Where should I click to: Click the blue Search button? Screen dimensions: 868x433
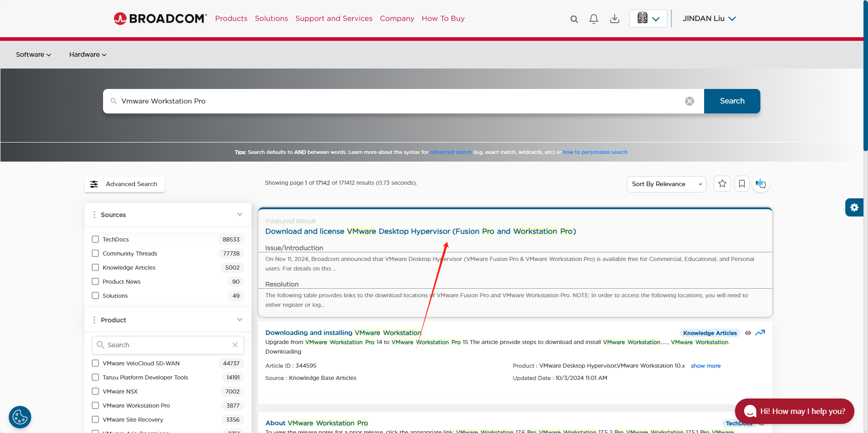pos(732,101)
